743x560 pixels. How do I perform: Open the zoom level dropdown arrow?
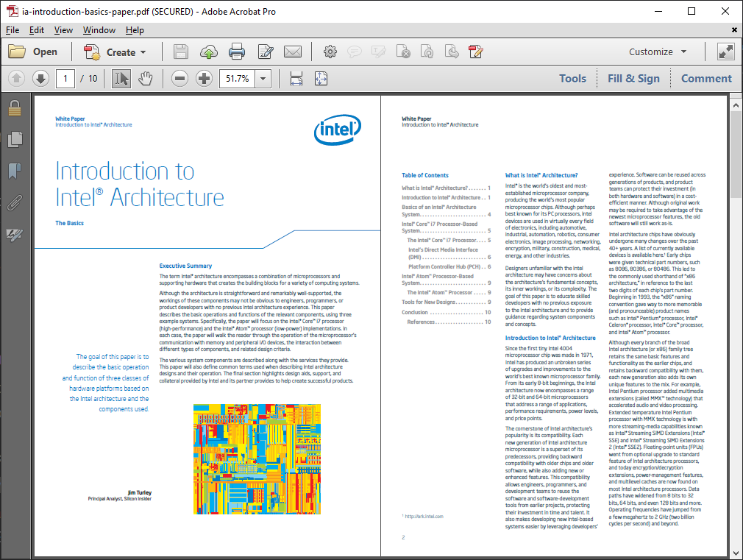tap(263, 79)
